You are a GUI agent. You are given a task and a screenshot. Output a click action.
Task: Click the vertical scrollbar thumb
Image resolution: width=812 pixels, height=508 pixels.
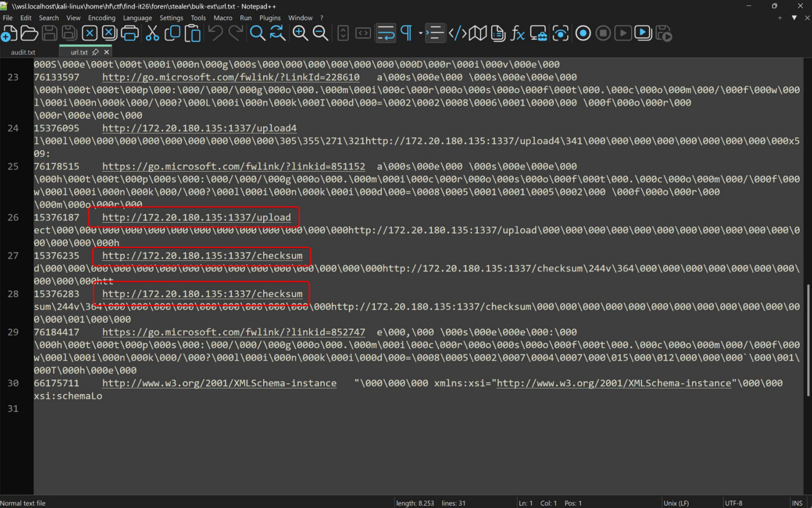pos(808,341)
